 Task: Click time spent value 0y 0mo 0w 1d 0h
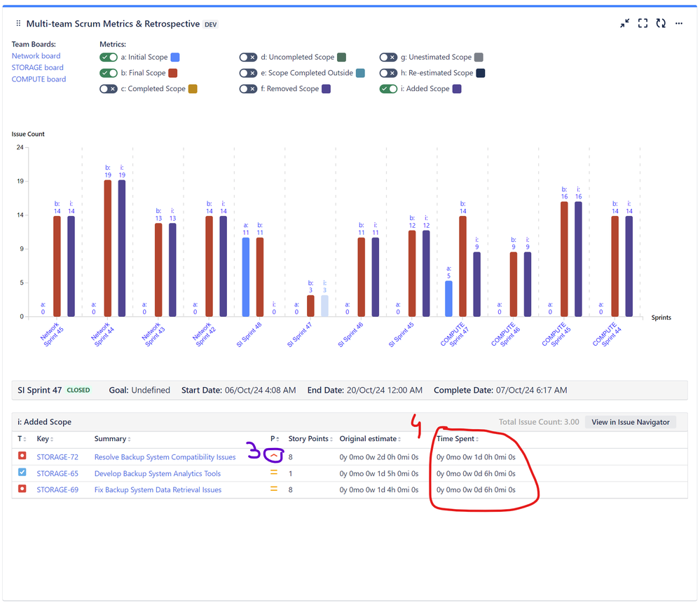pos(476,457)
